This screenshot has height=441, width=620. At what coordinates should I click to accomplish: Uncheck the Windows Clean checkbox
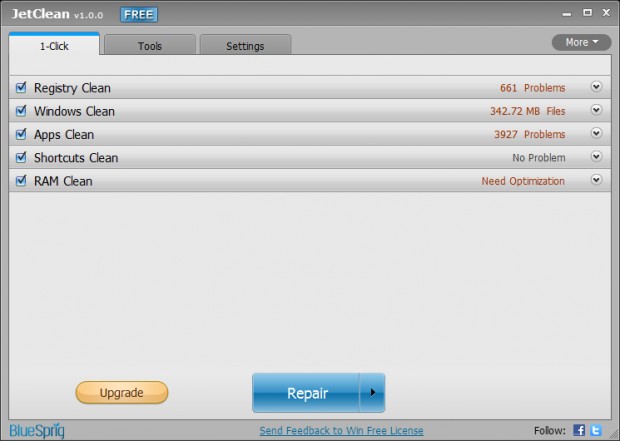[x=21, y=111]
